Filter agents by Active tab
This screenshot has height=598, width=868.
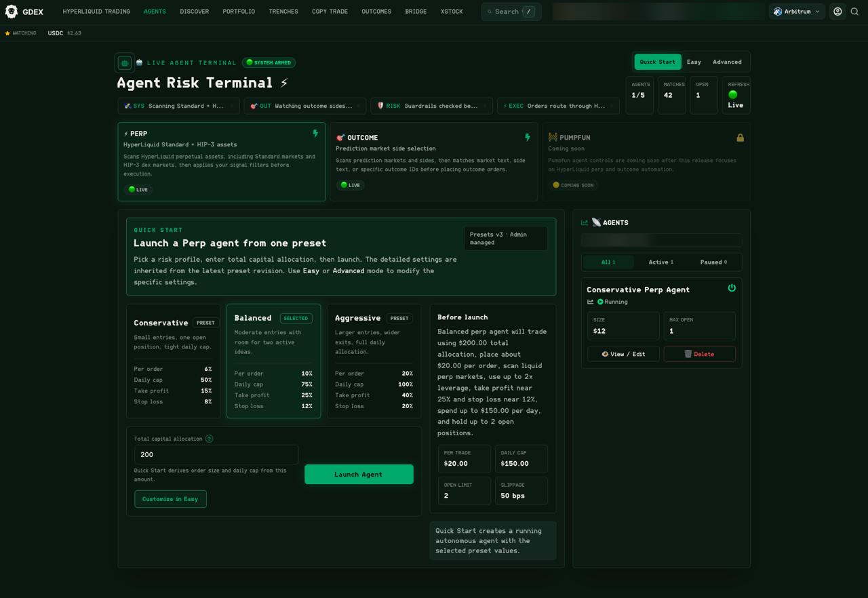pyautogui.click(x=660, y=262)
